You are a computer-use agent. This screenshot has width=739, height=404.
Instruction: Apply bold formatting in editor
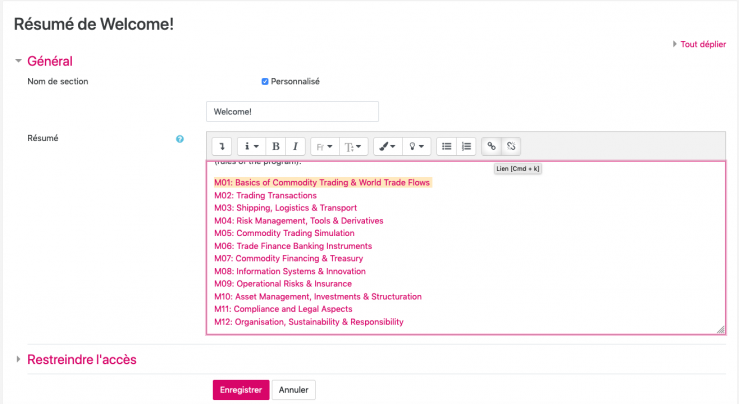coord(276,146)
